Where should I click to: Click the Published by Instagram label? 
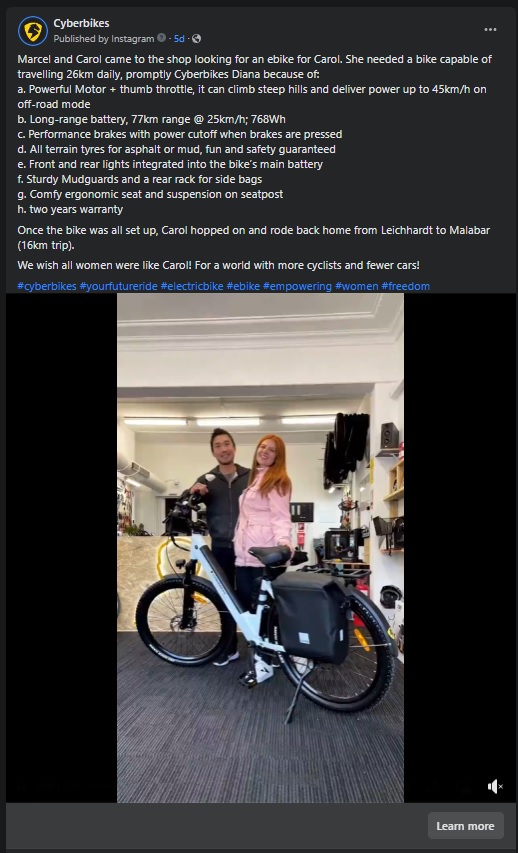(104, 39)
